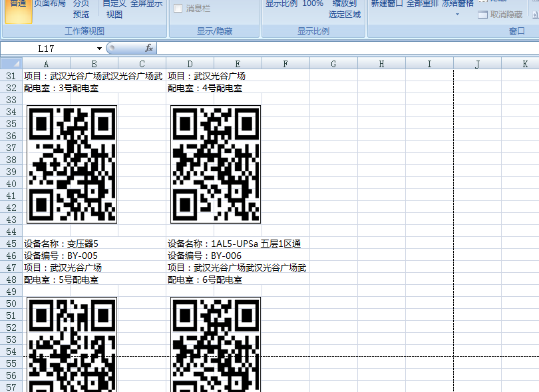539x392 pixels.
Task: Select column D header
Action: (x=190, y=64)
